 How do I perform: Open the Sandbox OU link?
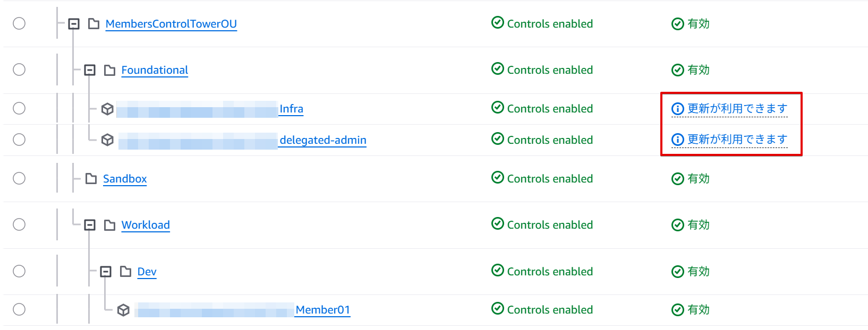(x=125, y=179)
